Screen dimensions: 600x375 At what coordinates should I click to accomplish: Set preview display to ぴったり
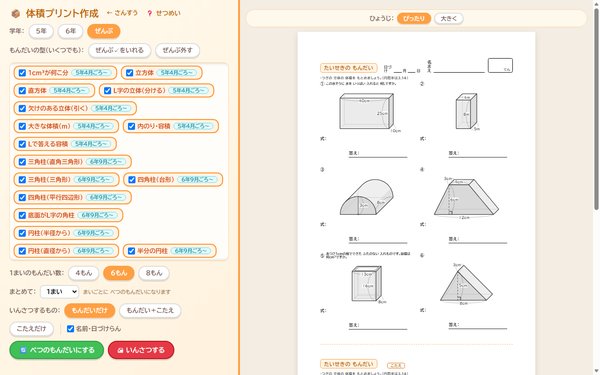coord(414,18)
